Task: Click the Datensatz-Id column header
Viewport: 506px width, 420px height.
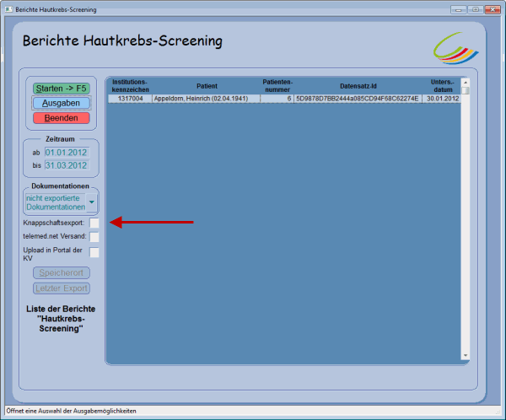Action: pos(358,85)
